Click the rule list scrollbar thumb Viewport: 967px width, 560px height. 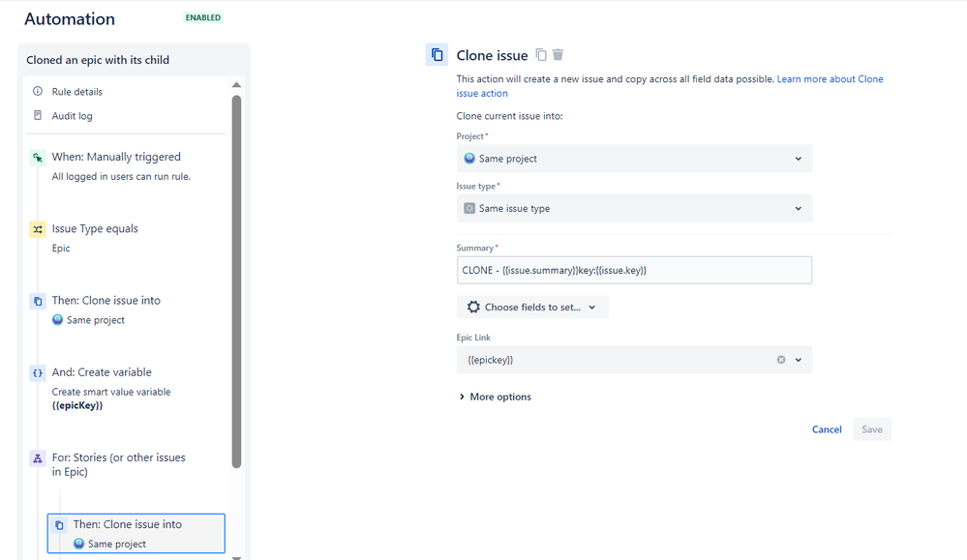coord(236,280)
